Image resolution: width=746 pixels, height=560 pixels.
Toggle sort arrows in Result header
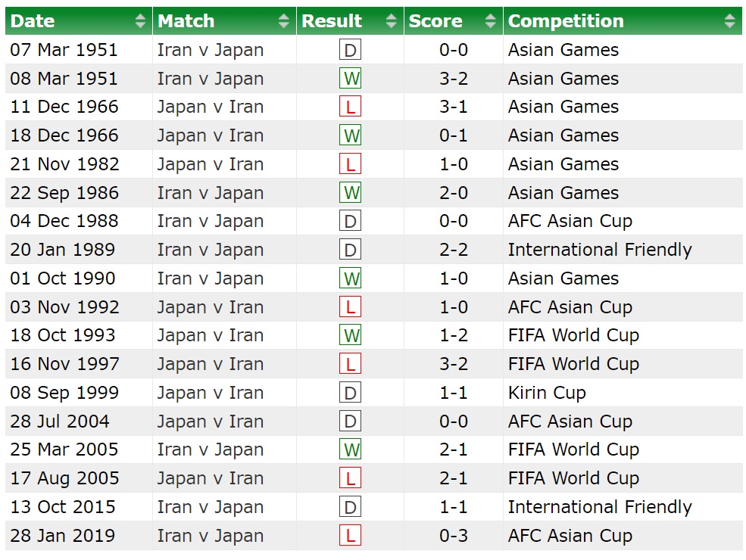(392, 21)
